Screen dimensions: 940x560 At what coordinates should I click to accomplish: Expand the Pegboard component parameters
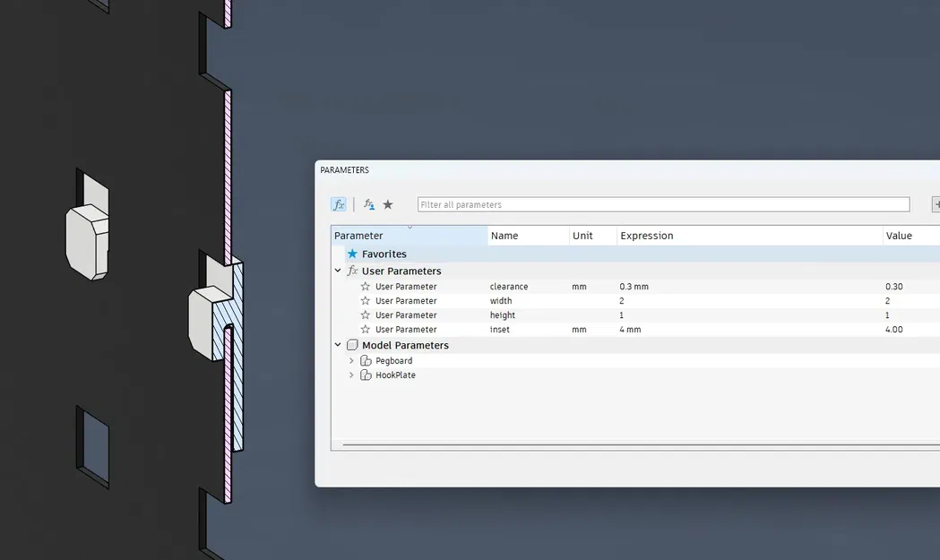[x=352, y=361]
